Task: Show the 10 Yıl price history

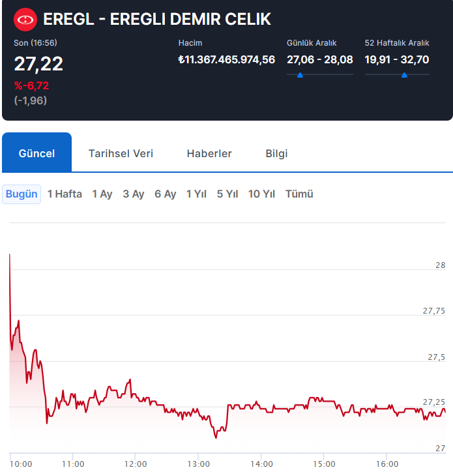Action: [x=261, y=194]
